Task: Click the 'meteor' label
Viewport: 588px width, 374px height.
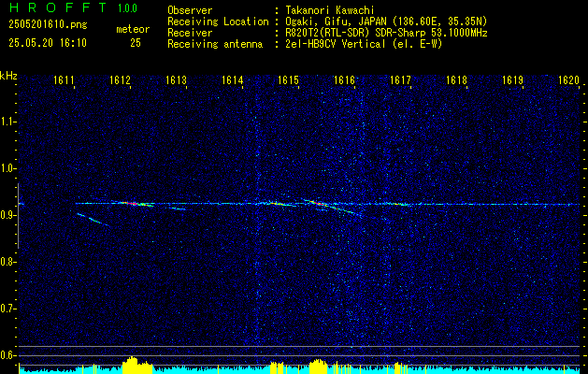Action: [133, 29]
